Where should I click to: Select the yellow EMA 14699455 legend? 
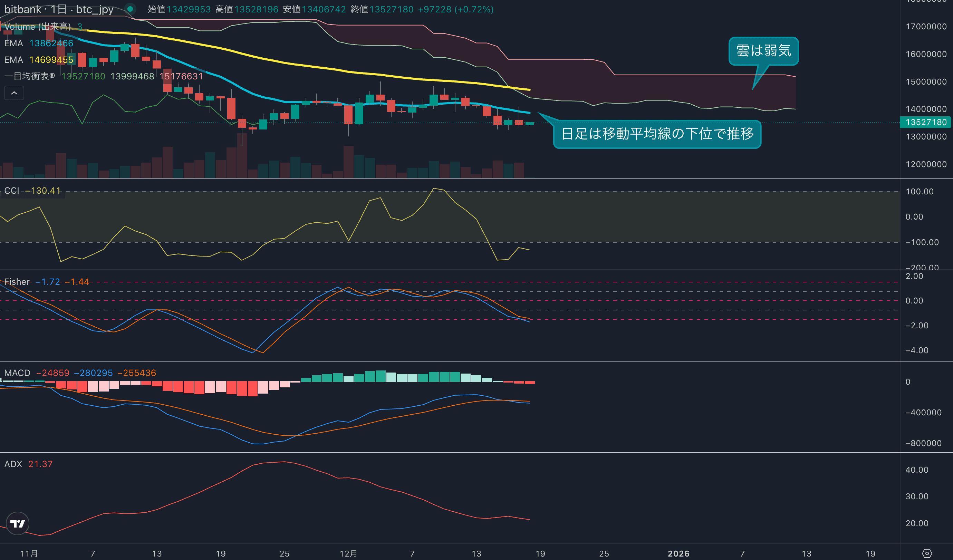point(39,60)
